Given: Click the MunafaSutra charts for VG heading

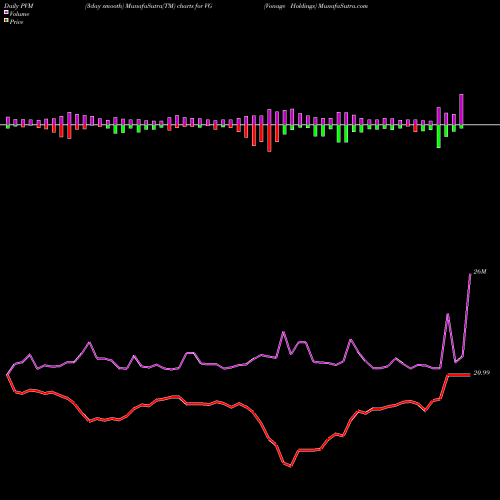Looking at the screenshot, I should (149, 6).
